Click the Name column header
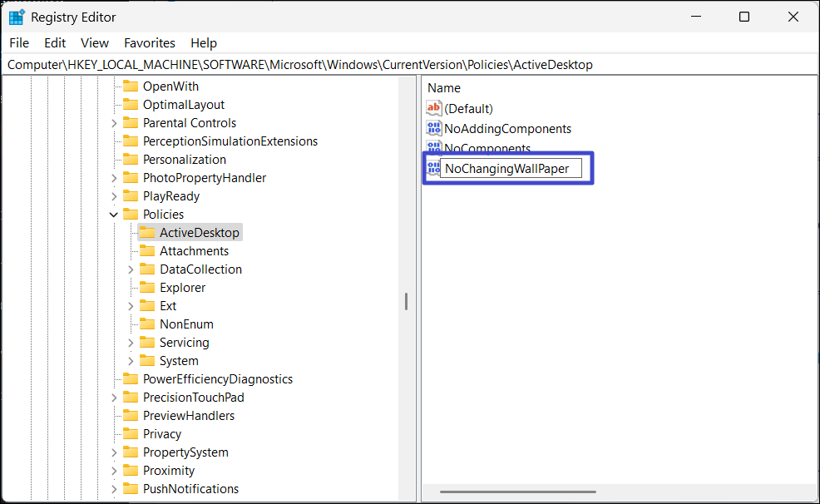Screen dimensions: 820x504 tap(444, 88)
